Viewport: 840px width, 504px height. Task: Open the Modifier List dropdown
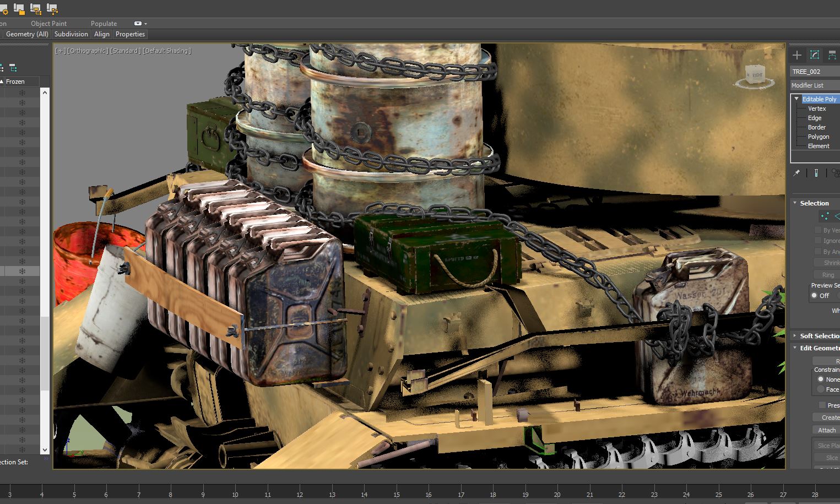[x=815, y=85]
